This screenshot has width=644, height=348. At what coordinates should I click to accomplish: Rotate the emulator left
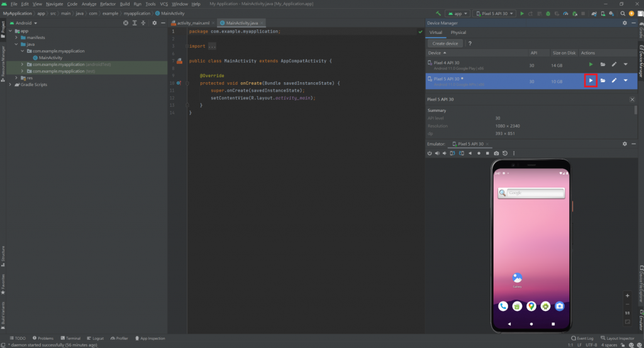[452, 153]
